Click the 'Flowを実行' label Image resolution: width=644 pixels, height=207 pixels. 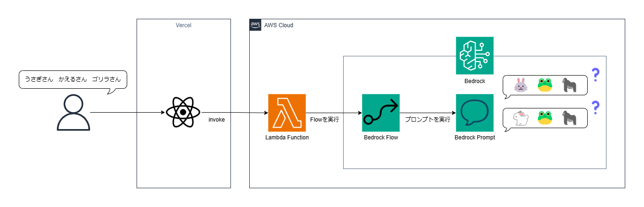325,120
